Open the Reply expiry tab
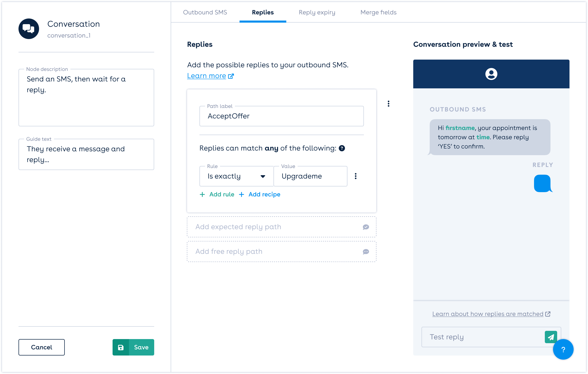588x374 pixels. pyautogui.click(x=317, y=12)
